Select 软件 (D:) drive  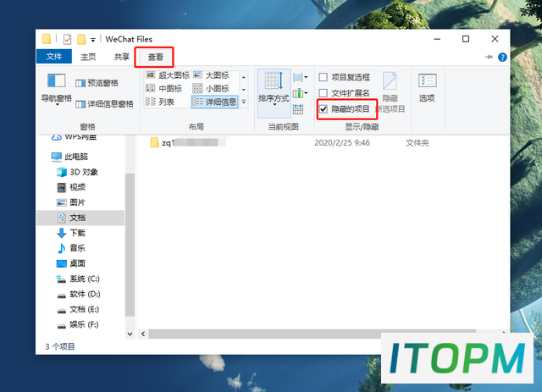(x=78, y=294)
